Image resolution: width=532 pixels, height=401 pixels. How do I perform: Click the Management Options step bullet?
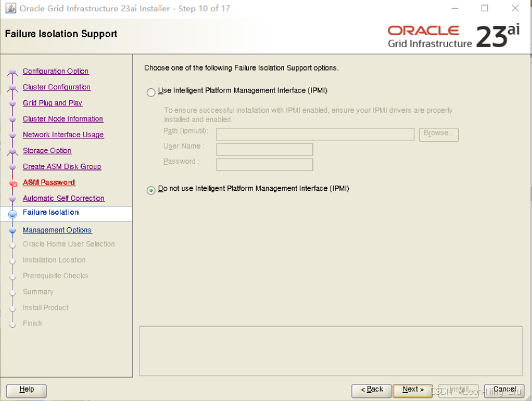(13, 230)
